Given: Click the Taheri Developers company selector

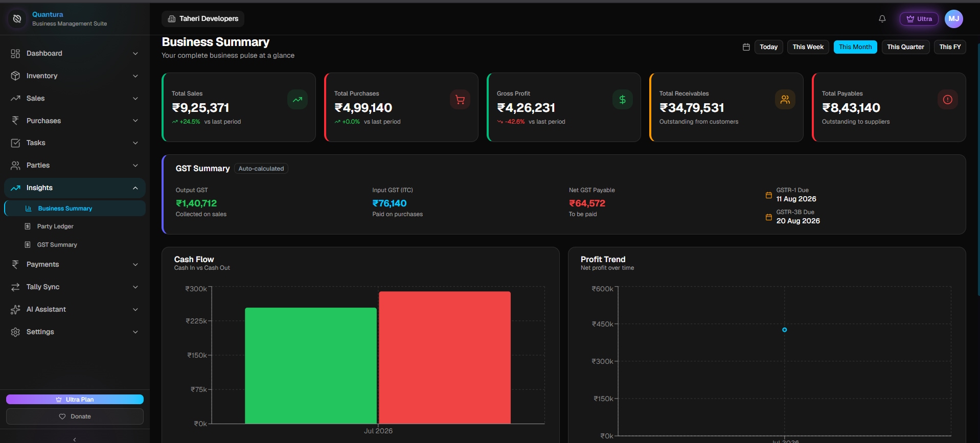Looking at the screenshot, I should pos(203,19).
